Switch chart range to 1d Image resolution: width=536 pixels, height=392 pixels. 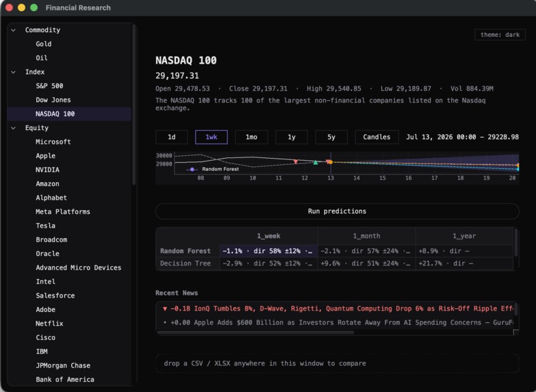point(172,138)
